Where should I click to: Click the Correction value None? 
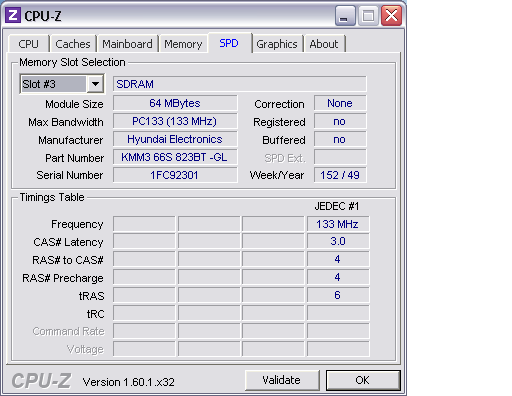(x=340, y=103)
